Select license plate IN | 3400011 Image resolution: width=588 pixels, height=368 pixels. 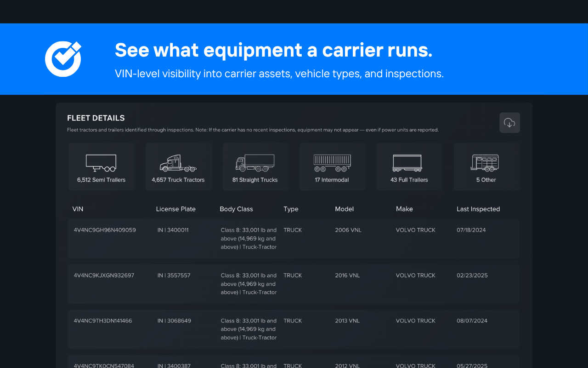(173, 230)
